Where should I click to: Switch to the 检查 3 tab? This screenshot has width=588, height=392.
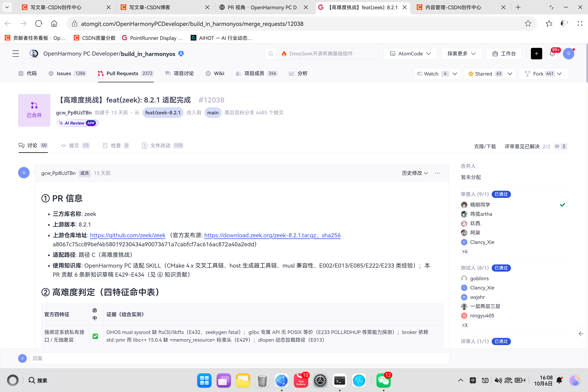click(116, 145)
